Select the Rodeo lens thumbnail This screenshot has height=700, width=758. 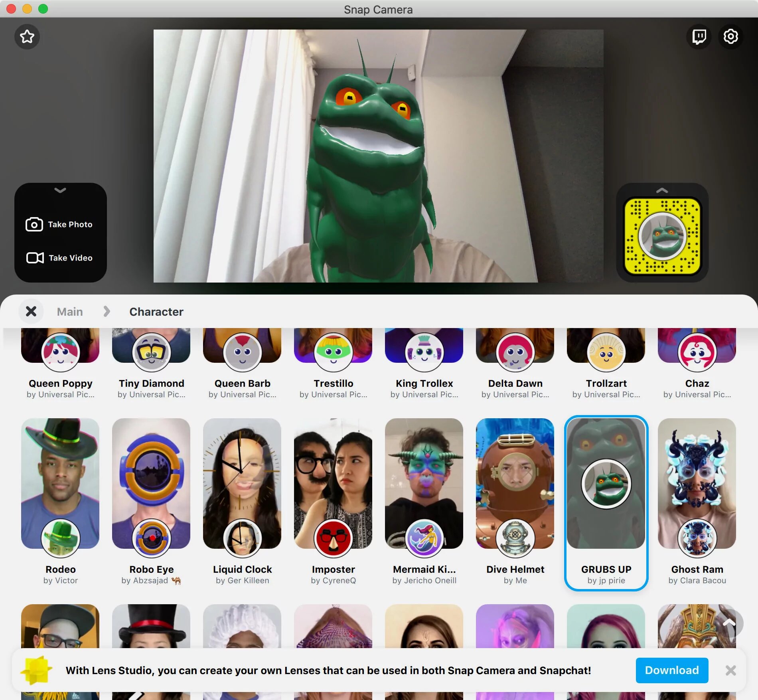tap(61, 483)
